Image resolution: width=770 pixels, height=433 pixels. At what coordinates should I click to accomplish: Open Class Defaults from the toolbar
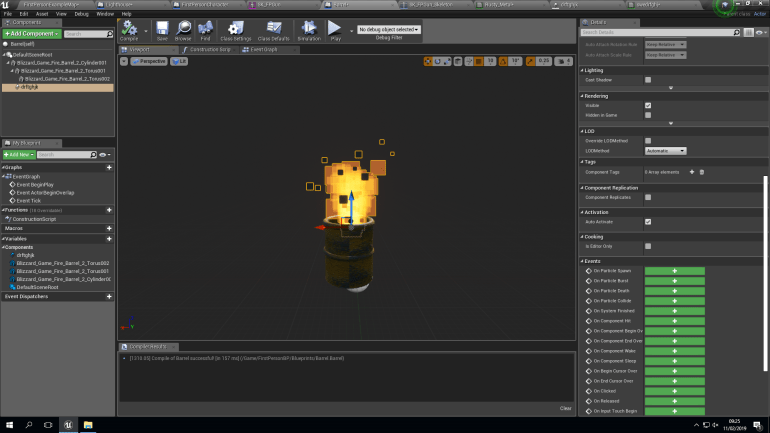point(270,30)
